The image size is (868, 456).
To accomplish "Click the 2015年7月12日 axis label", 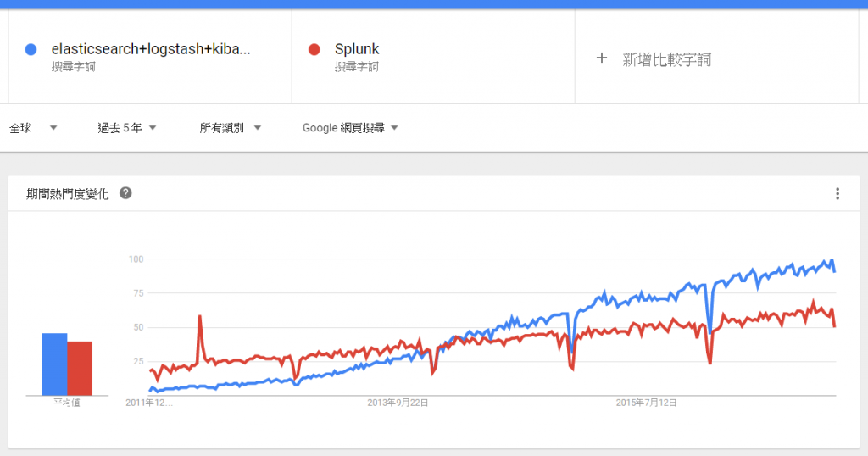I will (646, 403).
